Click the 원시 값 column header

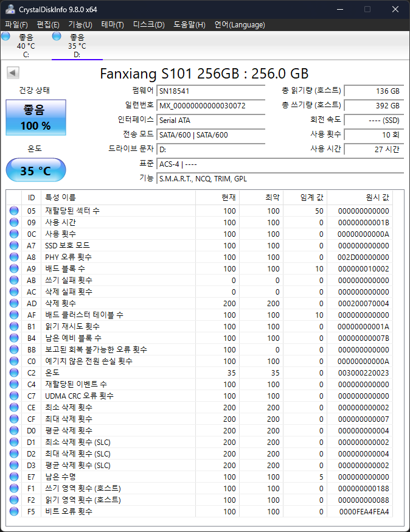point(360,197)
